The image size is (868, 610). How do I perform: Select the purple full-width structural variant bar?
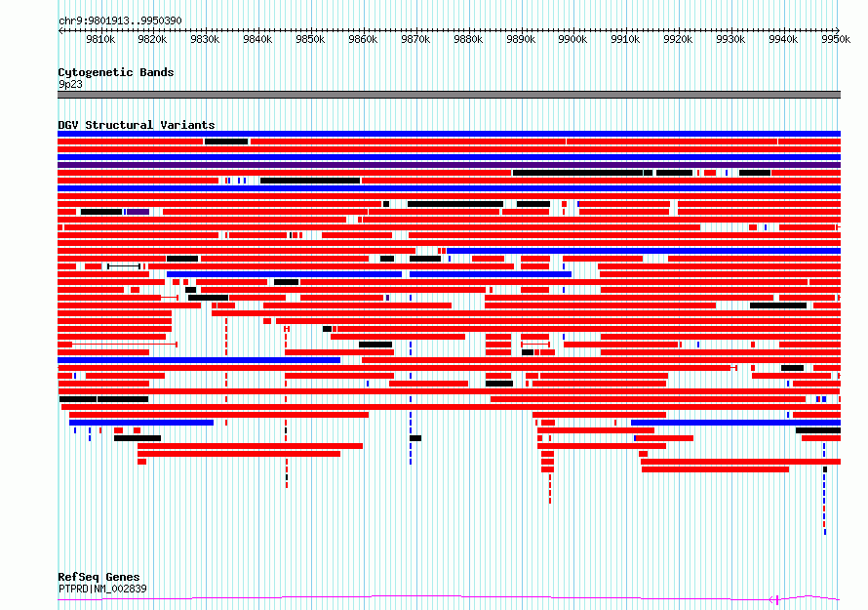449,165
